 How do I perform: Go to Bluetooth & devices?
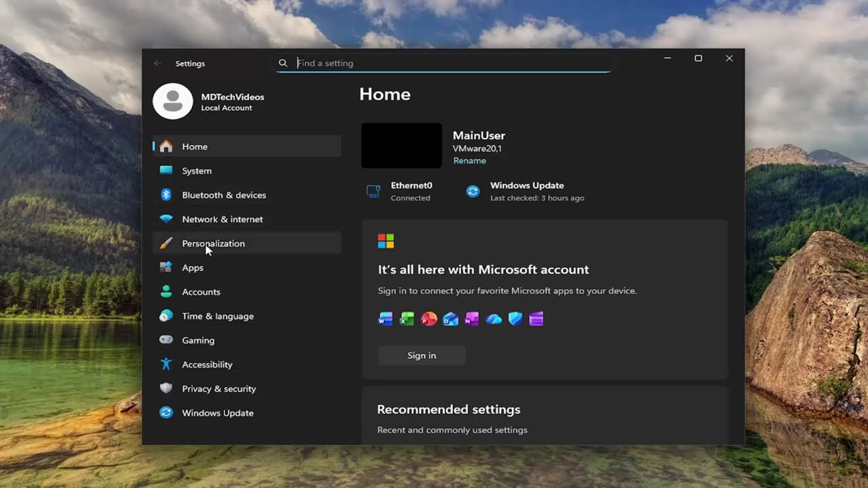coord(247,195)
